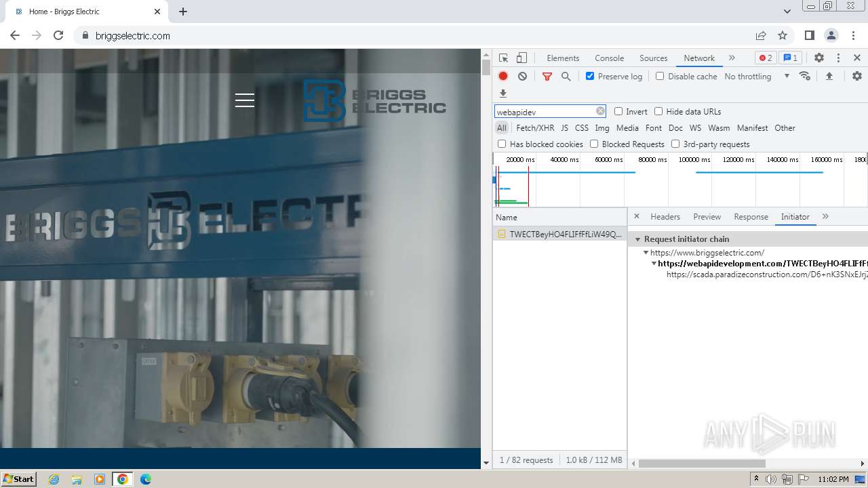The width and height of the screenshot is (868, 488).
Task: Open the Headers tab
Action: point(665,216)
